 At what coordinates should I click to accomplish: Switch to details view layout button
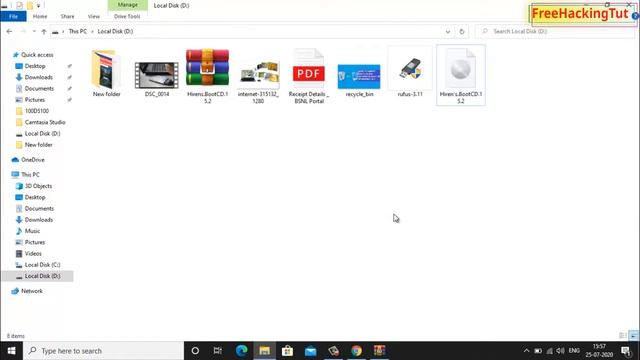tap(623, 336)
